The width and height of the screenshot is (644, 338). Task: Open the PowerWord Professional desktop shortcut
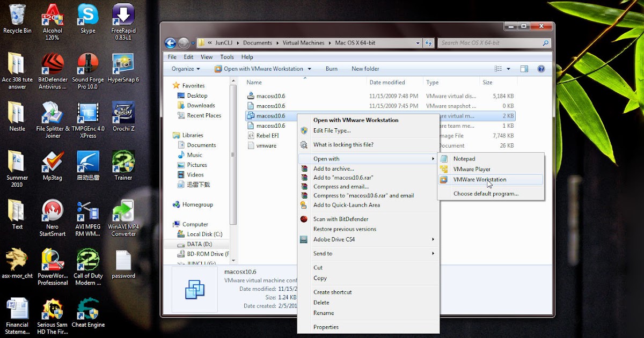(53, 267)
